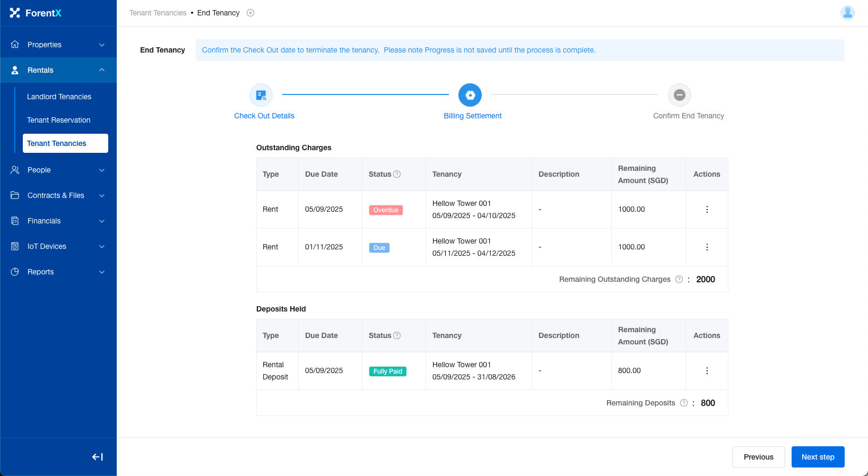Image resolution: width=868 pixels, height=476 pixels.
Task: Expand the Properties sidebar menu
Action: tap(58, 45)
